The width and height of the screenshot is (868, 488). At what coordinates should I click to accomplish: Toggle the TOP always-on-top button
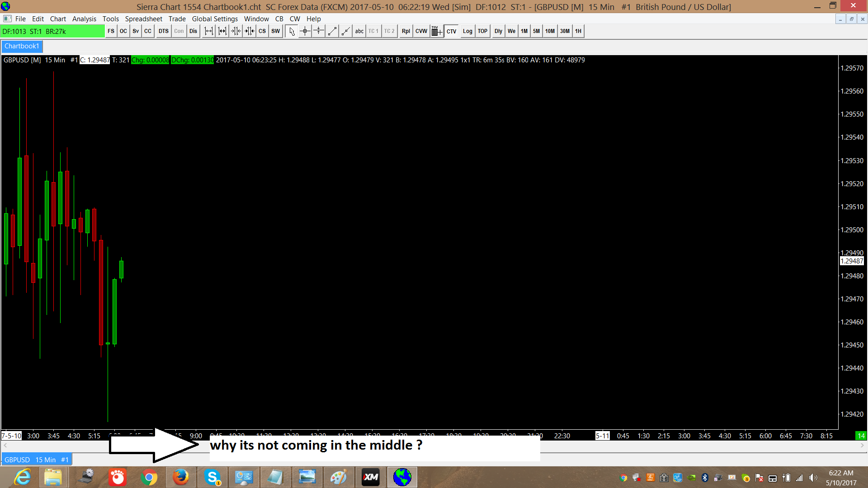tap(482, 31)
